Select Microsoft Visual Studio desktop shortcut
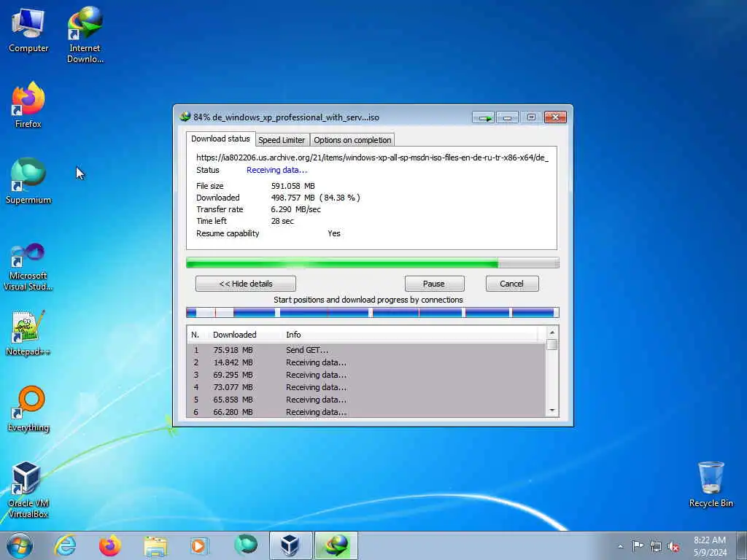The image size is (747, 560). (28, 267)
